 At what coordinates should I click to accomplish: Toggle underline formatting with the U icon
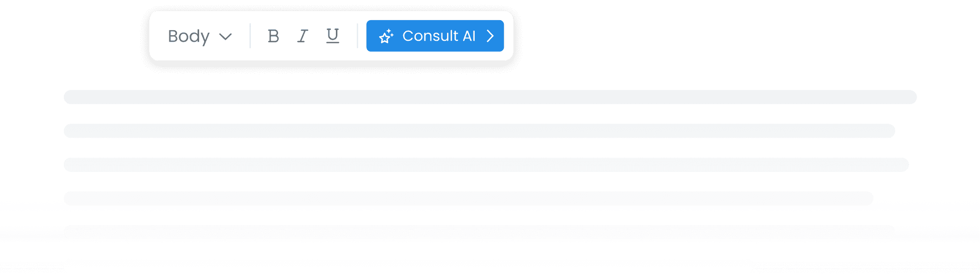pyautogui.click(x=332, y=36)
